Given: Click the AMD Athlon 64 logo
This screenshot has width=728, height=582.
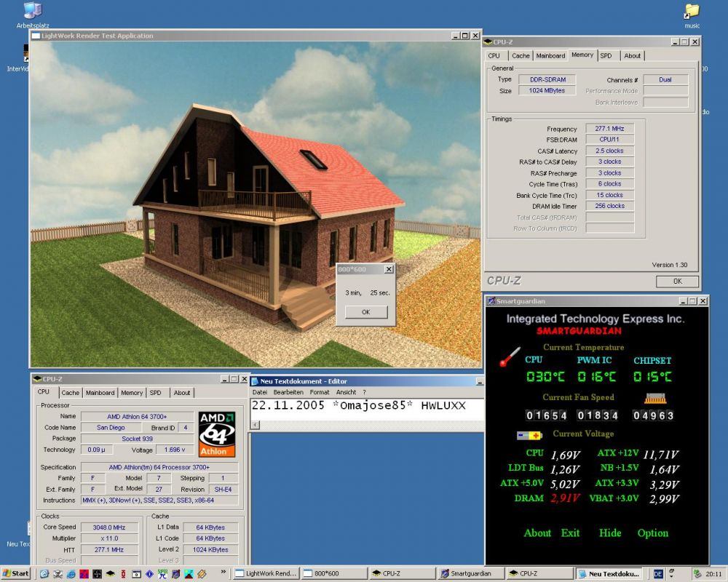Looking at the screenshot, I should 217,434.
